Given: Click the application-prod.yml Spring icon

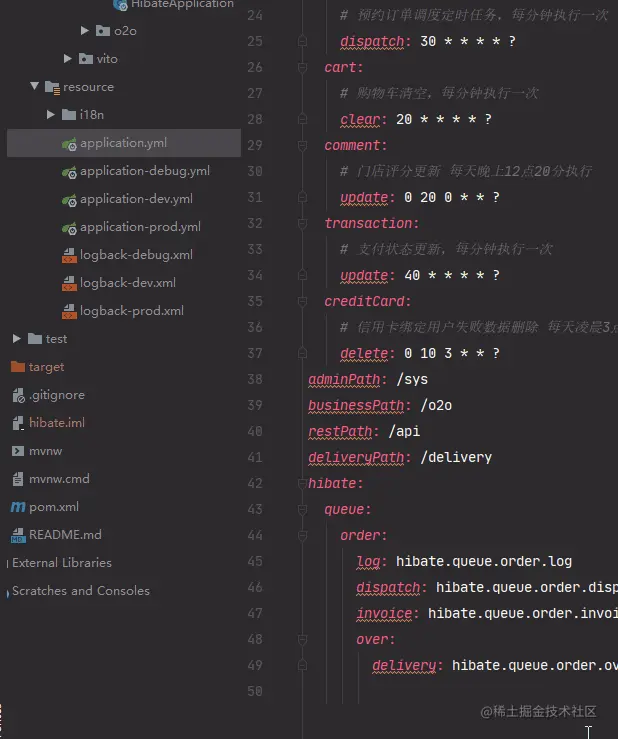Looking at the screenshot, I should click(69, 228).
